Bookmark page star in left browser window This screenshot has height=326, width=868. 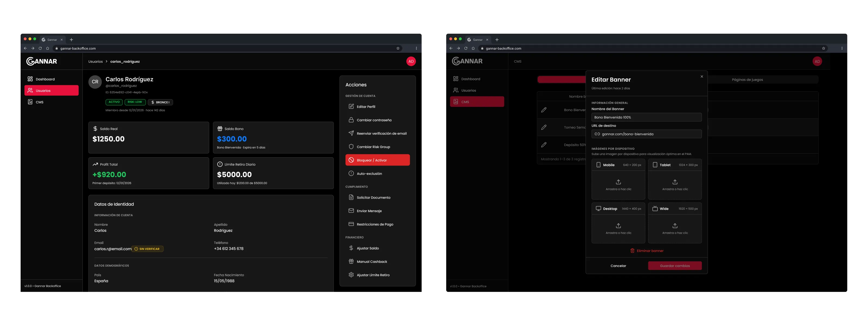[398, 48]
